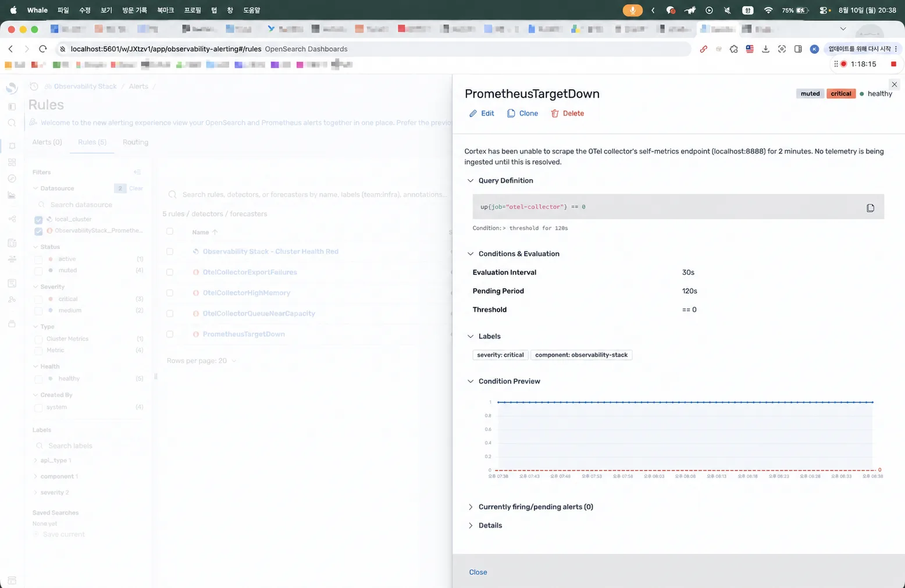Open recent items clock icon in breadcrumb
905x588 pixels.
click(x=34, y=86)
